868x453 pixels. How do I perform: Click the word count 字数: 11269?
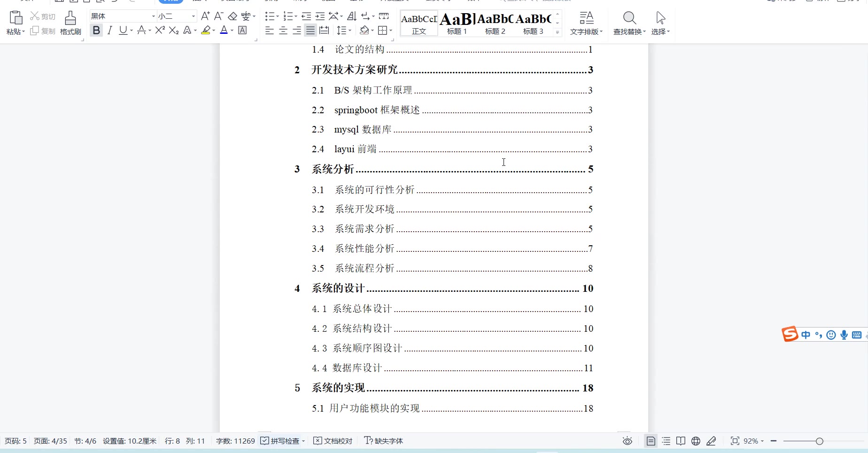[x=235, y=441]
